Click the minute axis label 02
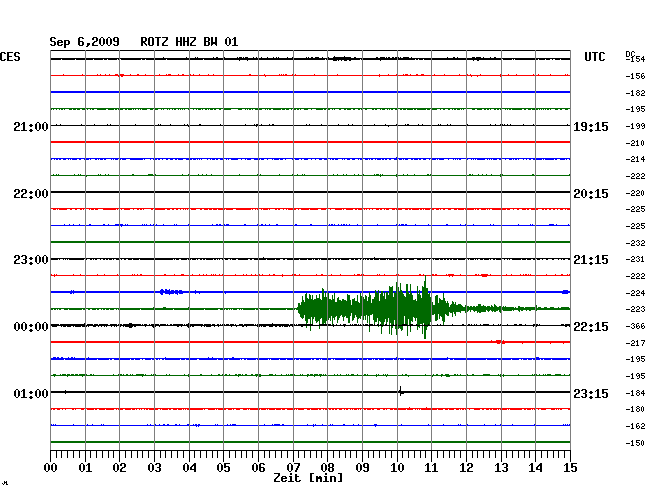This screenshot has width=650, height=494. point(119,467)
